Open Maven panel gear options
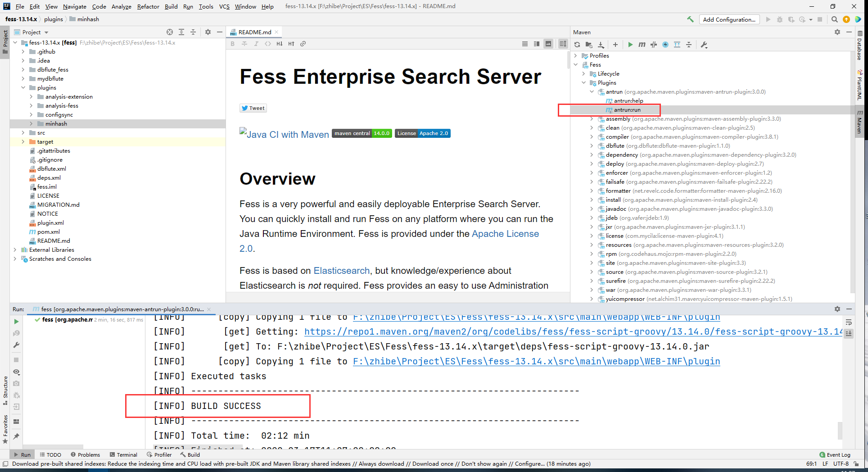868x472 pixels. (837, 32)
